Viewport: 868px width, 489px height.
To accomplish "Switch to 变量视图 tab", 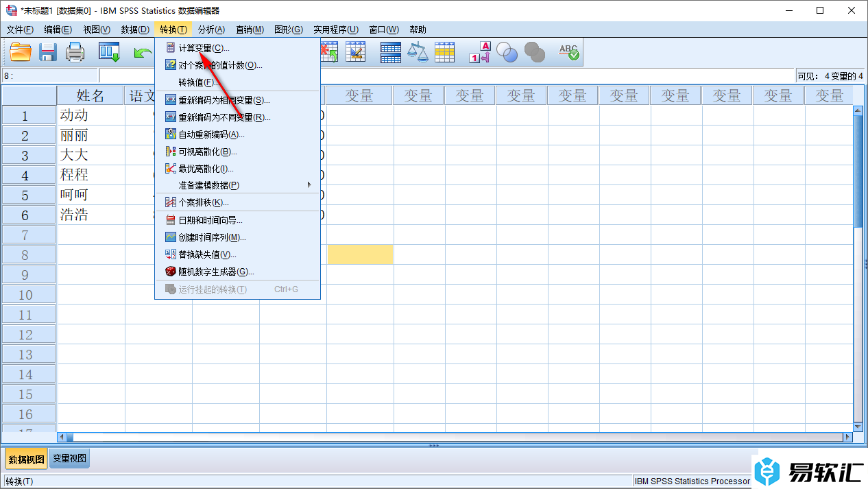I will click(70, 458).
